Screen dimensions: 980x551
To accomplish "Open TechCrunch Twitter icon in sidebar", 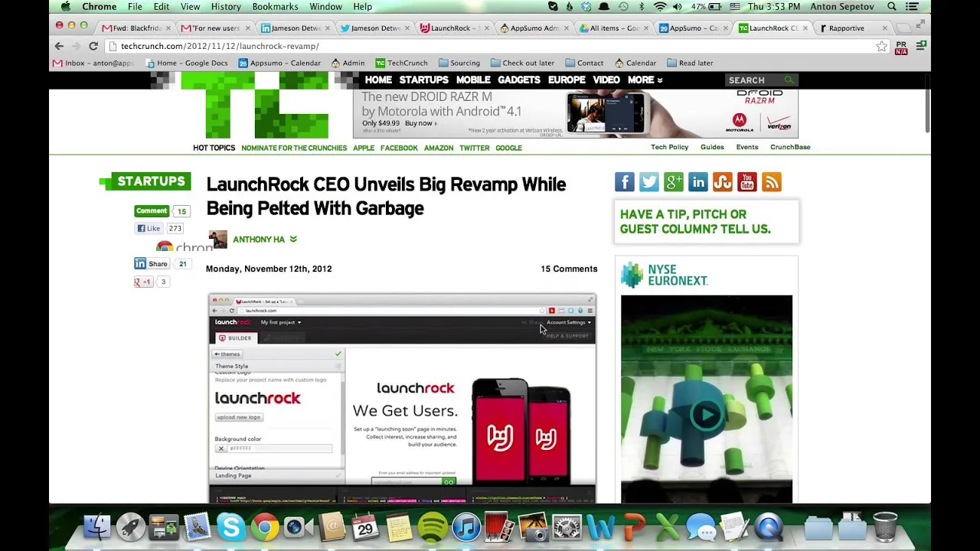I will 649,182.
